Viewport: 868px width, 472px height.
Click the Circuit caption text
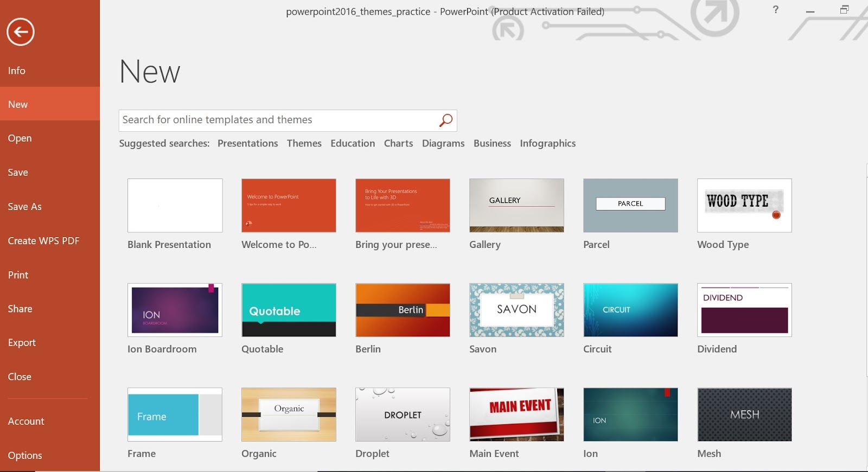coord(597,349)
